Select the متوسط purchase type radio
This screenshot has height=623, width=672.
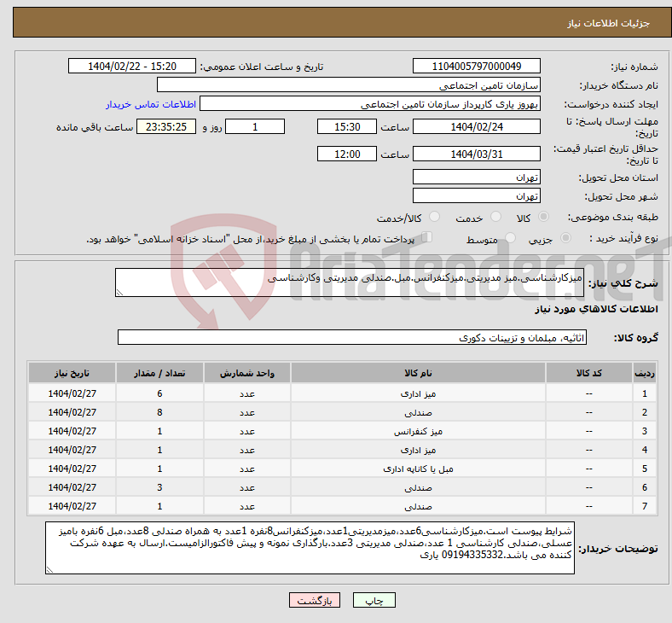click(510, 238)
